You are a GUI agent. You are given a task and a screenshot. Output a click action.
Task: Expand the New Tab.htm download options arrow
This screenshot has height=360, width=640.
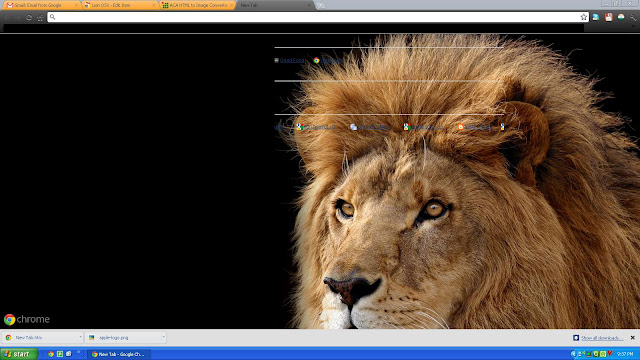80,337
